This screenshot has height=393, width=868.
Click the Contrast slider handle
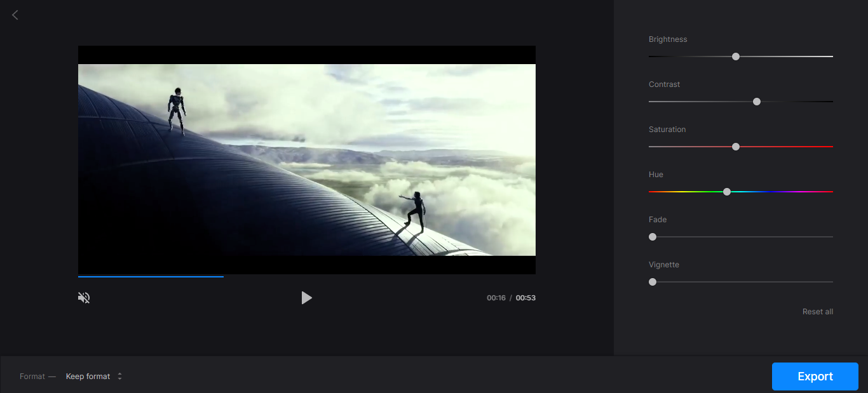coord(757,102)
